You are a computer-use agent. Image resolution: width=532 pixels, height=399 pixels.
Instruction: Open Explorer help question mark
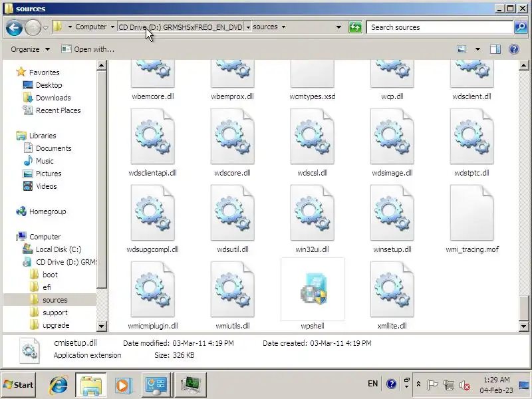pyautogui.click(x=514, y=49)
